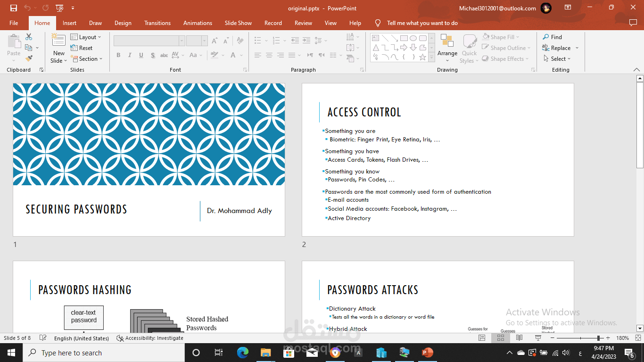The image size is (644, 362).
Task: Toggle the Numbering list button
Action: (276, 41)
